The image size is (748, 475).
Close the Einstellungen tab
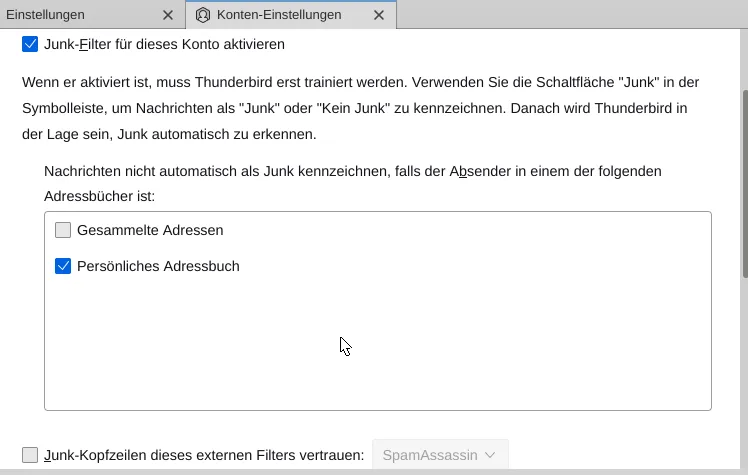coord(168,15)
